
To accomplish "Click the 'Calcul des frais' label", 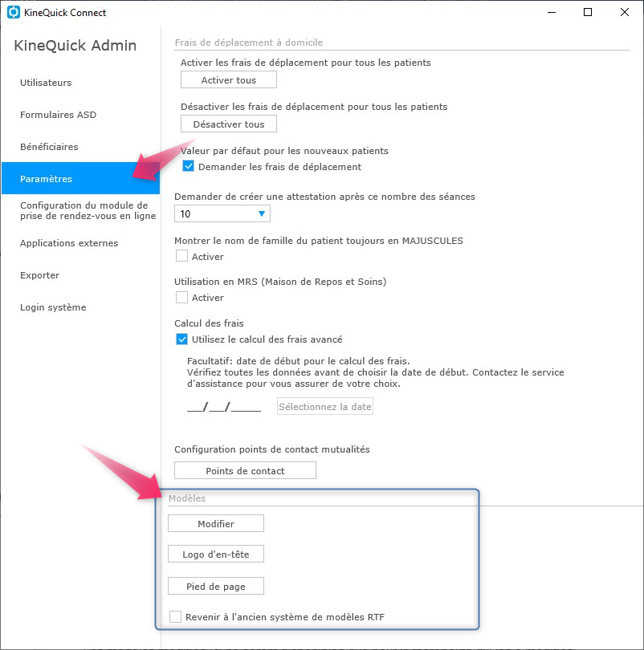I will [209, 323].
